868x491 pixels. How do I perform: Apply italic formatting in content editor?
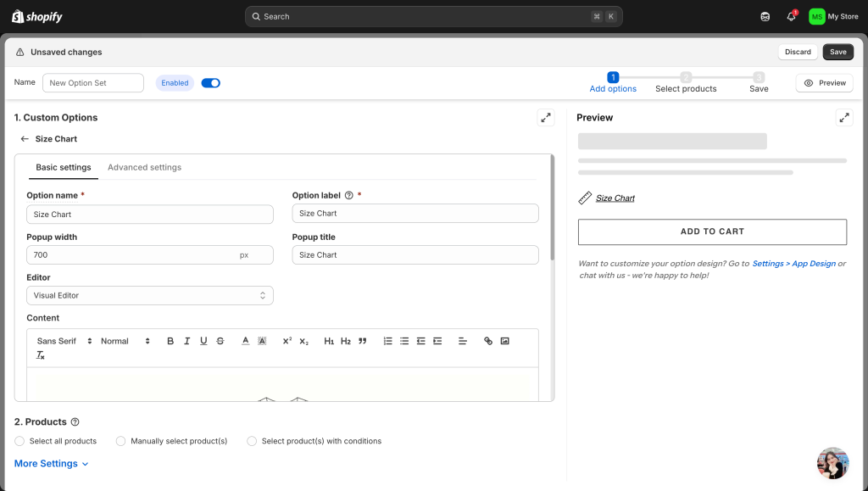pyautogui.click(x=186, y=341)
